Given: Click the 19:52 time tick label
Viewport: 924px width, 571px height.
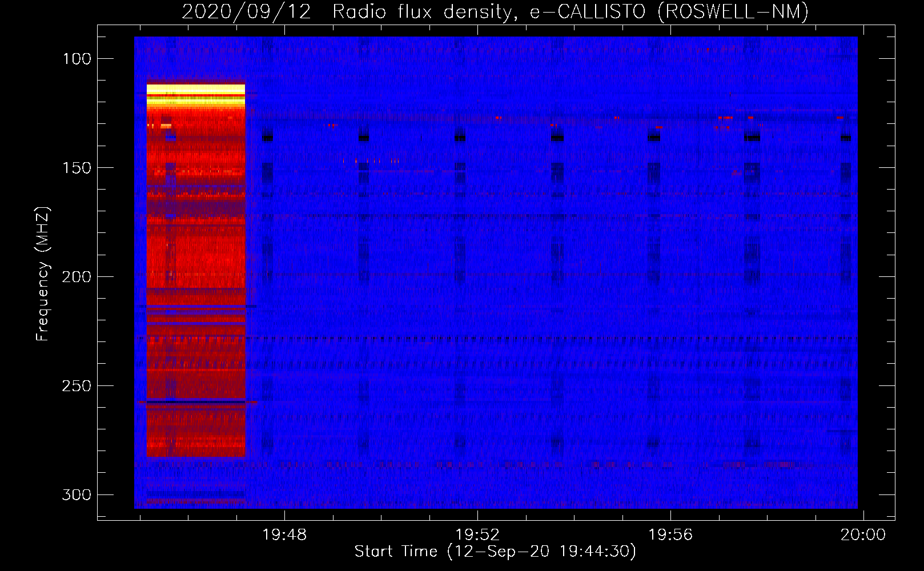Looking at the screenshot, I should coord(477,534).
